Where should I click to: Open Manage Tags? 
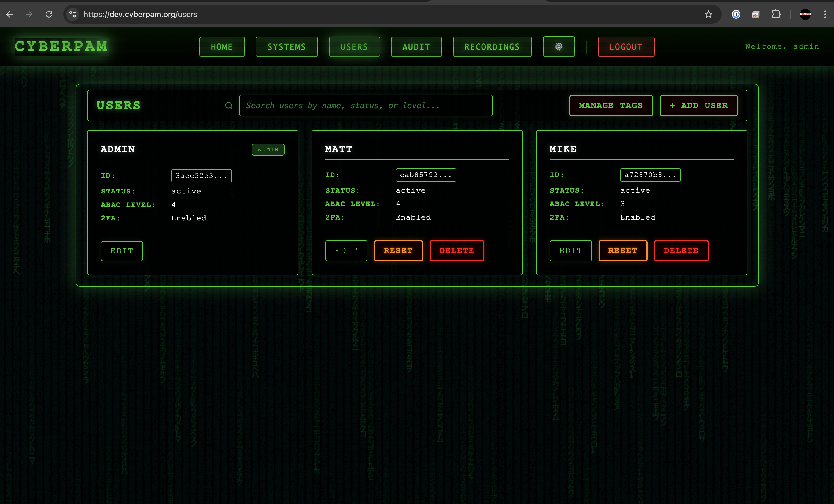pos(611,106)
